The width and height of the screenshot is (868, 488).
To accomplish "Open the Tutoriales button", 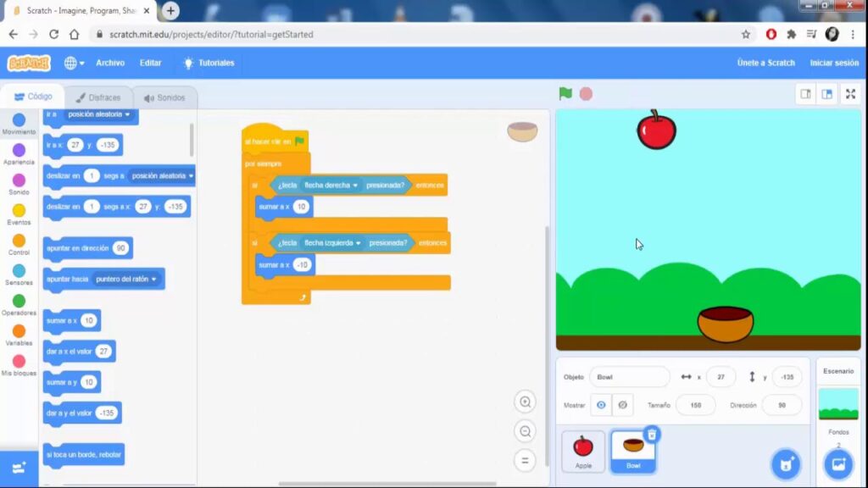I will click(x=209, y=63).
